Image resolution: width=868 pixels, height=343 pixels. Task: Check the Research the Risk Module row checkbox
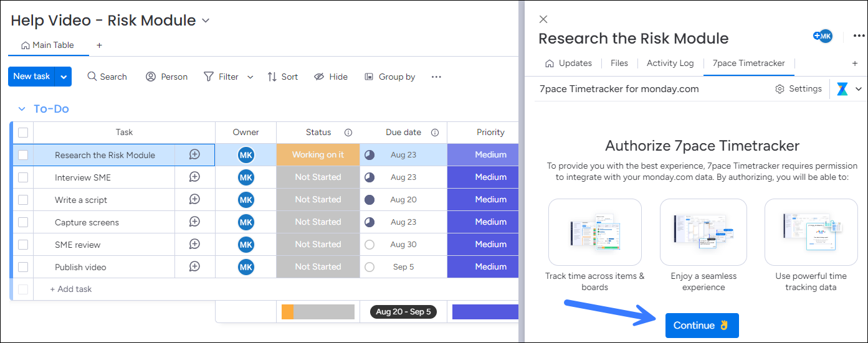pos(23,155)
